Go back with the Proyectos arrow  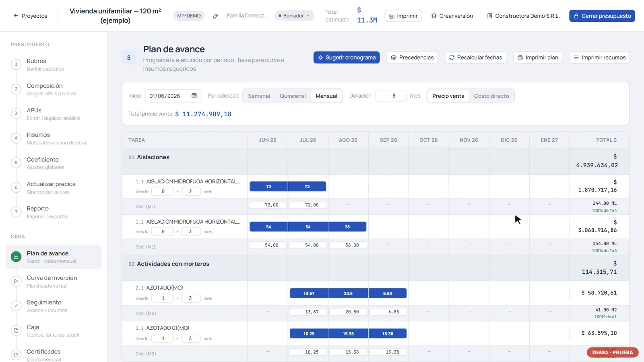(x=31, y=16)
